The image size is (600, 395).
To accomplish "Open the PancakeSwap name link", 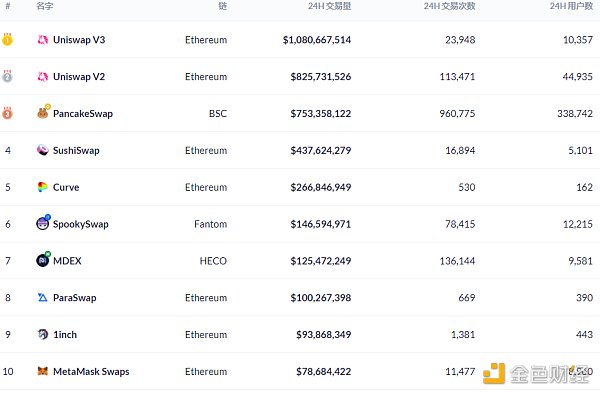I will (x=83, y=114).
